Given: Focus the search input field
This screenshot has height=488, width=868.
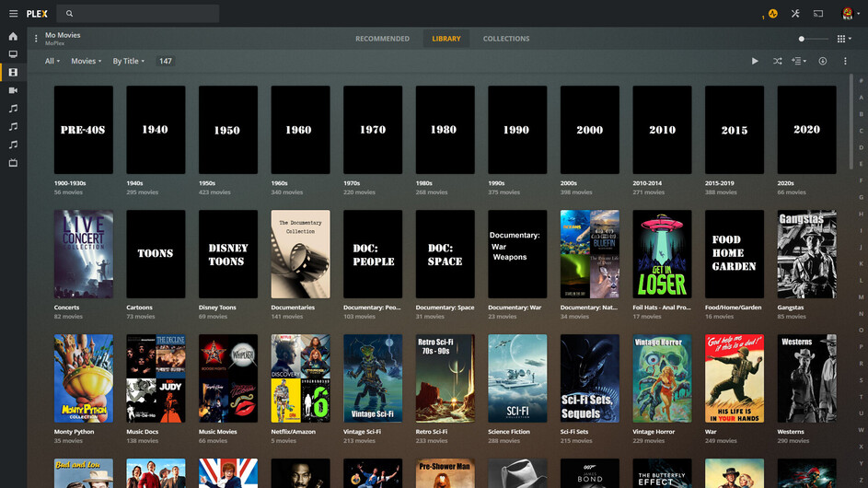Looking at the screenshot, I should (138, 14).
